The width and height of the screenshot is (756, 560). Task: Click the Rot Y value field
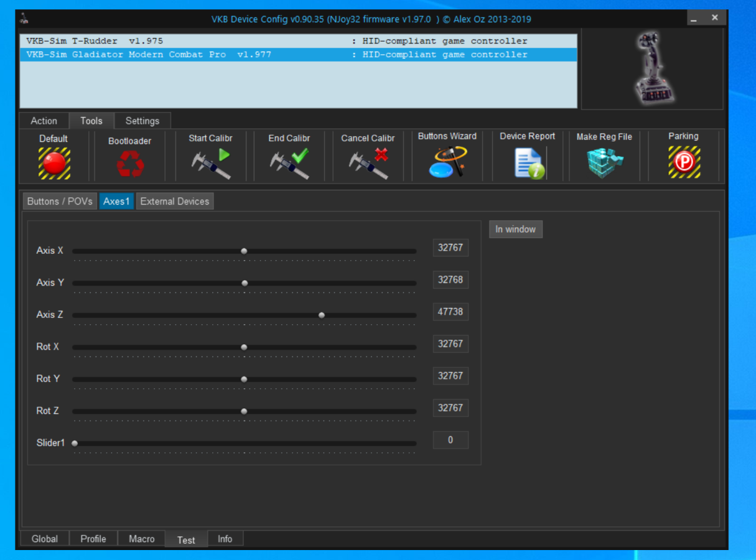tap(450, 376)
